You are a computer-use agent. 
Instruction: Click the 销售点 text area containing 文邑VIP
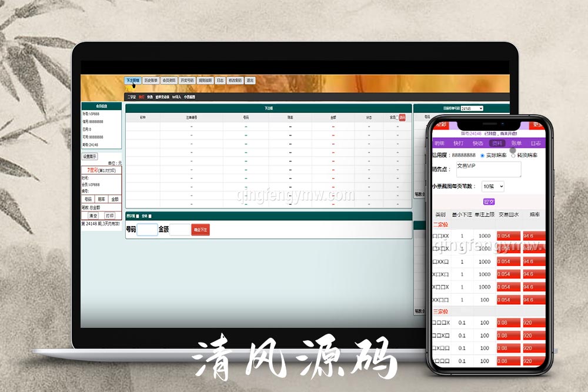click(489, 170)
